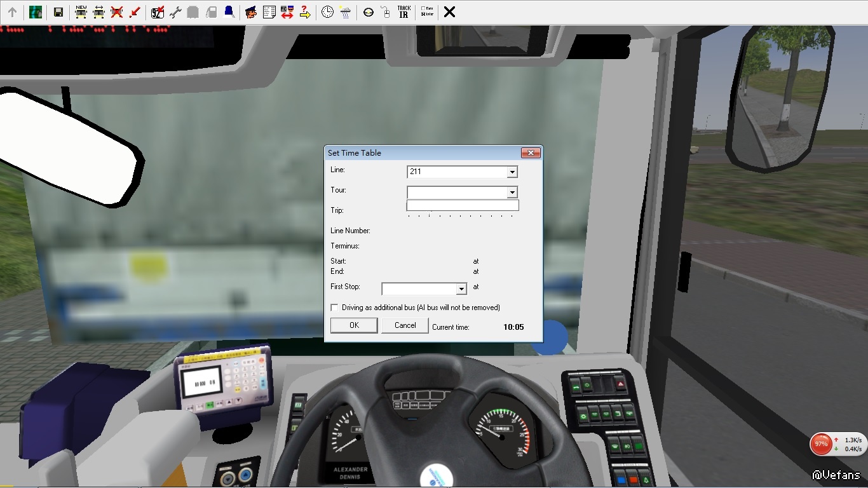
Task: Click the floppy disk save icon
Action: coord(58,12)
